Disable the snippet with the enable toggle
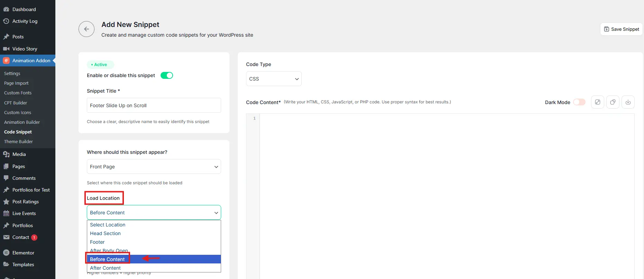This screenshot has width=644, height=279. (167, 75)
